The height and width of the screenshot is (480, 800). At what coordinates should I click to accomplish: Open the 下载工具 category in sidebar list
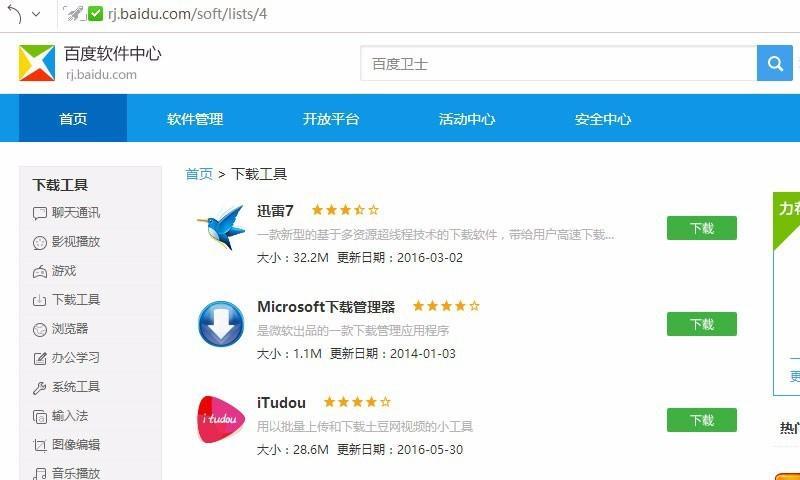[x=76, y=299]
